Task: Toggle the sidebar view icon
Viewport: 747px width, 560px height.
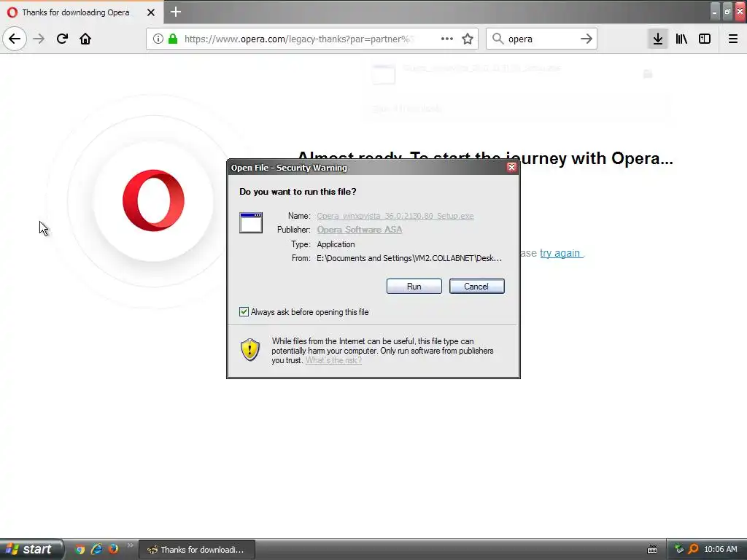Action: coord(705,39)
